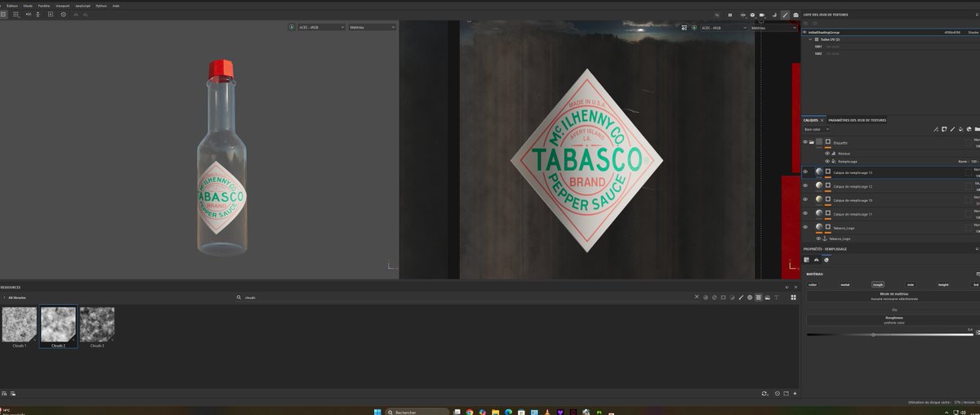This screenshot has height=415, width=980.
Task: Toggle the rough channel button
Action: point(878,284)
